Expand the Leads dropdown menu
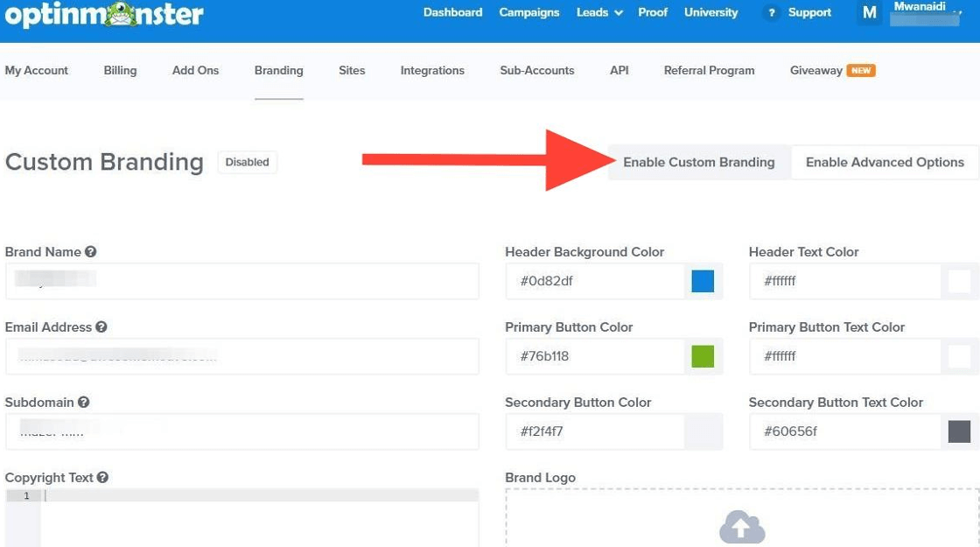Screen dimensions: 980x547 (x=599, y=13)
